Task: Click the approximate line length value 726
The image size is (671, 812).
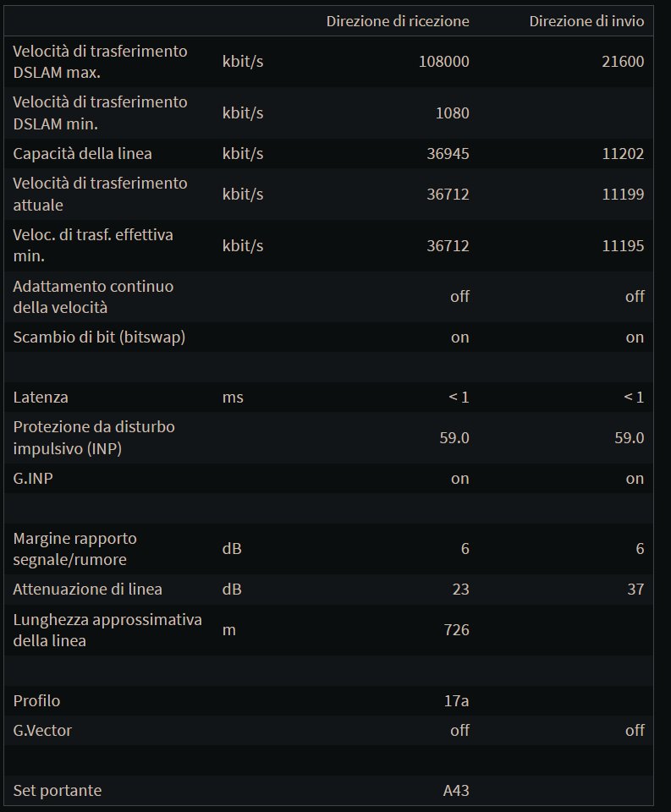Action: [456, 629]
